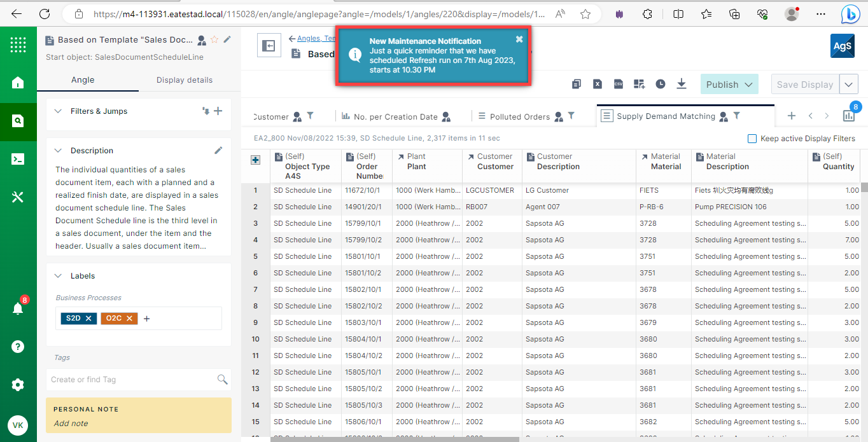Open the schedule clock icon
868x442 pixels.
661,84
